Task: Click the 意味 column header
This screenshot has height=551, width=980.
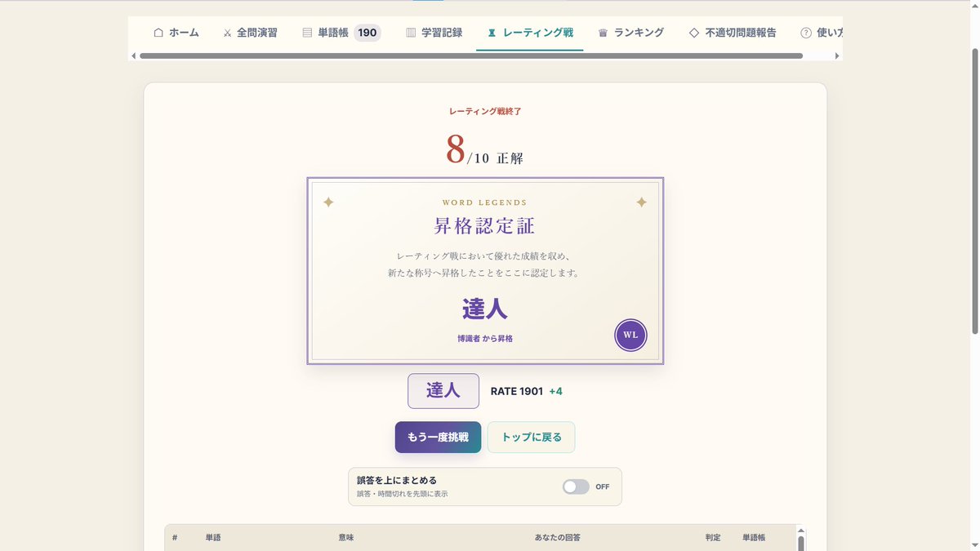Action: tap(346, 538)
